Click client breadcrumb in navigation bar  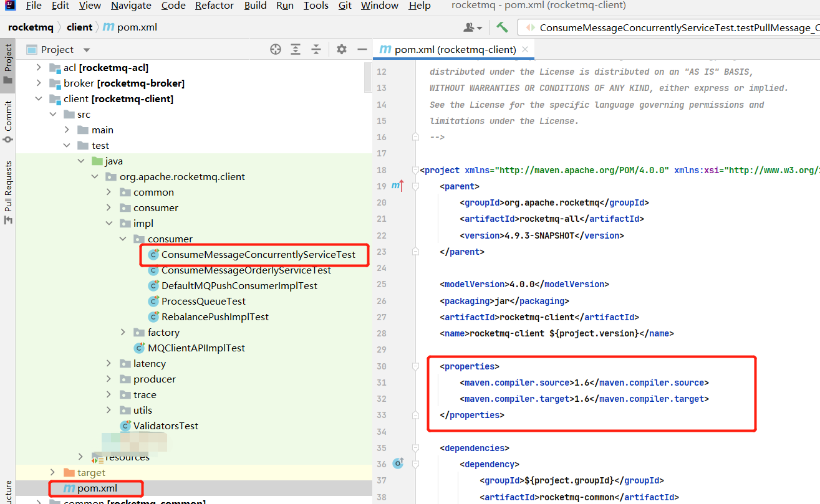click(79, 27)
